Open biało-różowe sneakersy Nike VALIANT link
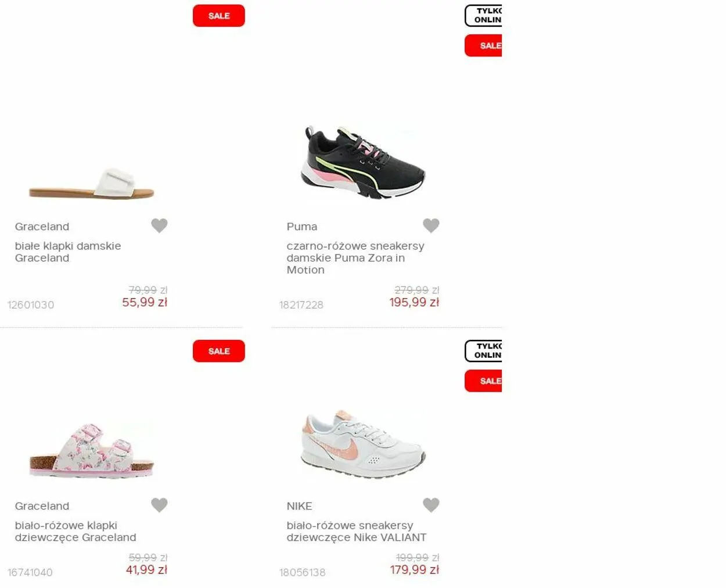This screenshot has height=588, width=726. 357,531
